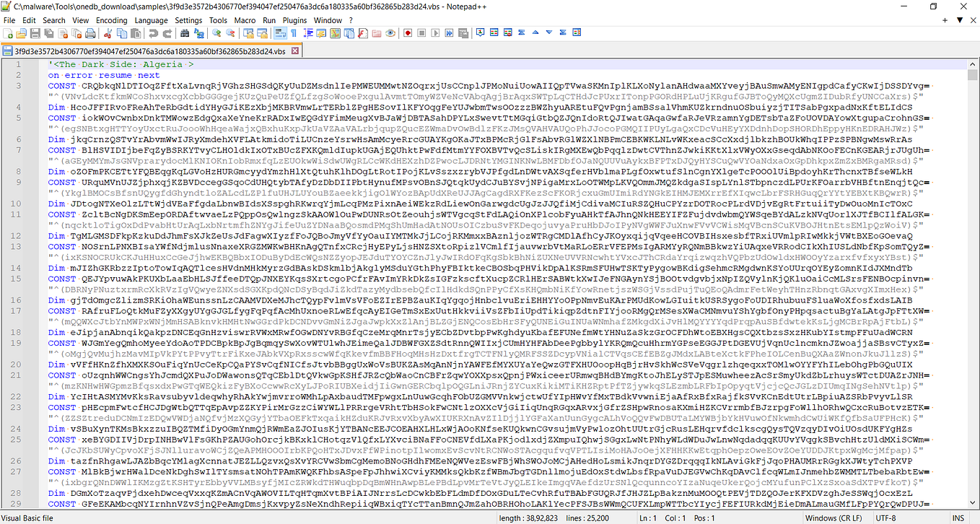Open the question mark help menu
The image size is (980, 524).
click(351, 20)
